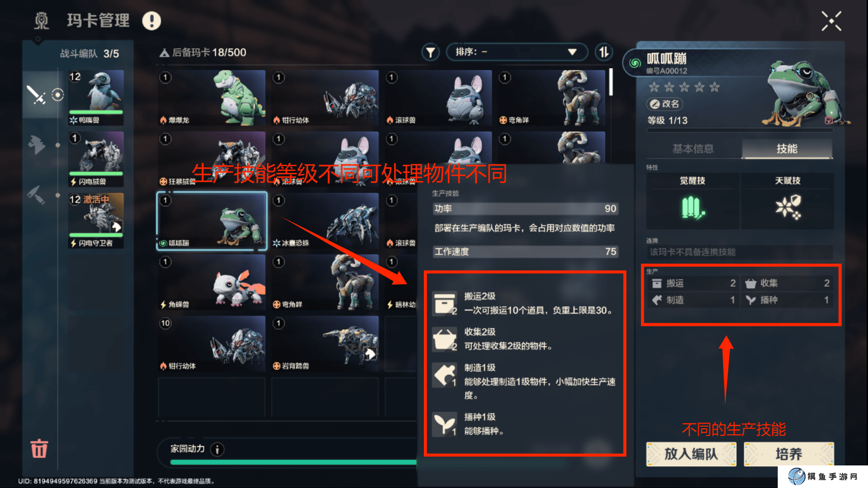Toggle the target circle beside sword icon
The height and width of the screenshot is (488, 868).
(58, 95)
